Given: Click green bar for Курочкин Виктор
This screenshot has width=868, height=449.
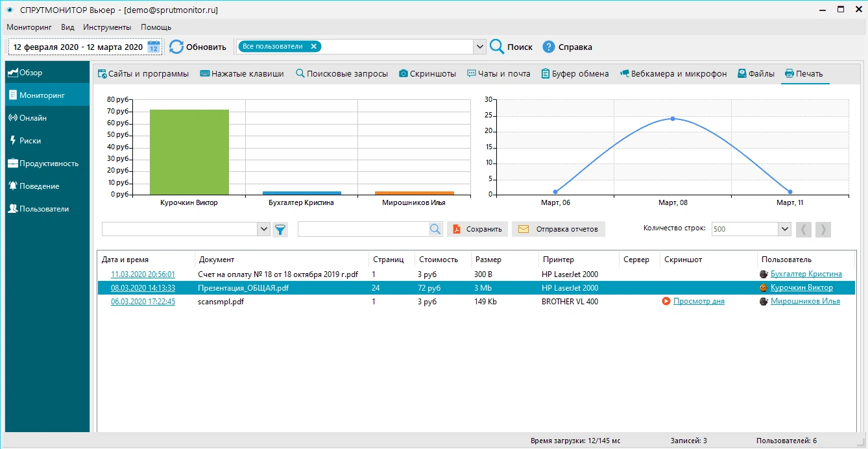Looking at the screenshot, I should (189, 152).
